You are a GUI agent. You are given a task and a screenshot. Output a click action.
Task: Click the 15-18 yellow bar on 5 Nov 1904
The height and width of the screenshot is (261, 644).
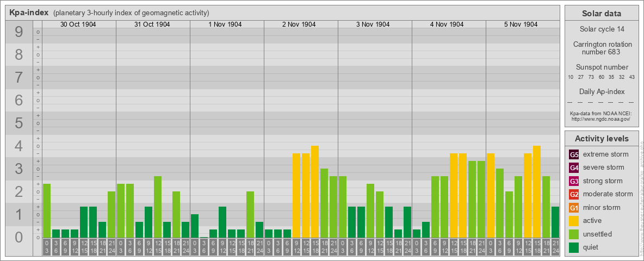536,191
